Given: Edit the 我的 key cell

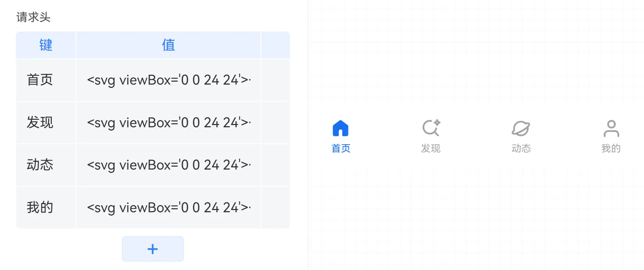Looking at the screenshot, I should (46, 207).
